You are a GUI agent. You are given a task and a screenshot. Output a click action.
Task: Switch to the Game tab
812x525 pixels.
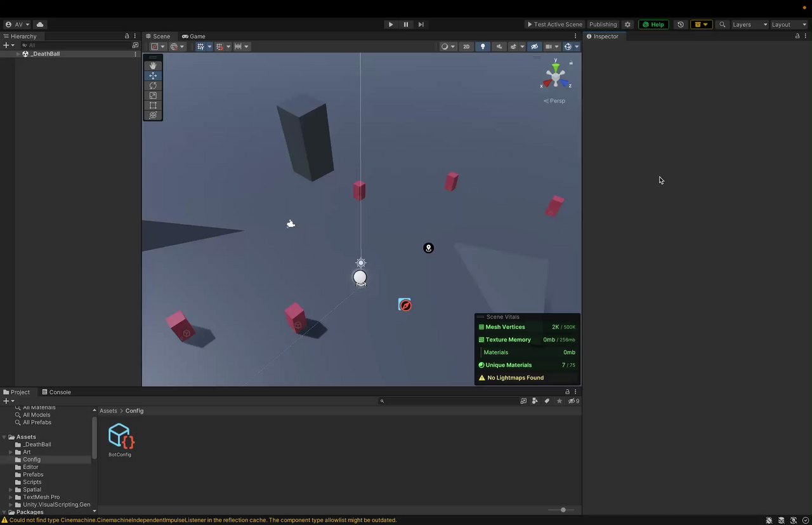(x=193, y=36)
